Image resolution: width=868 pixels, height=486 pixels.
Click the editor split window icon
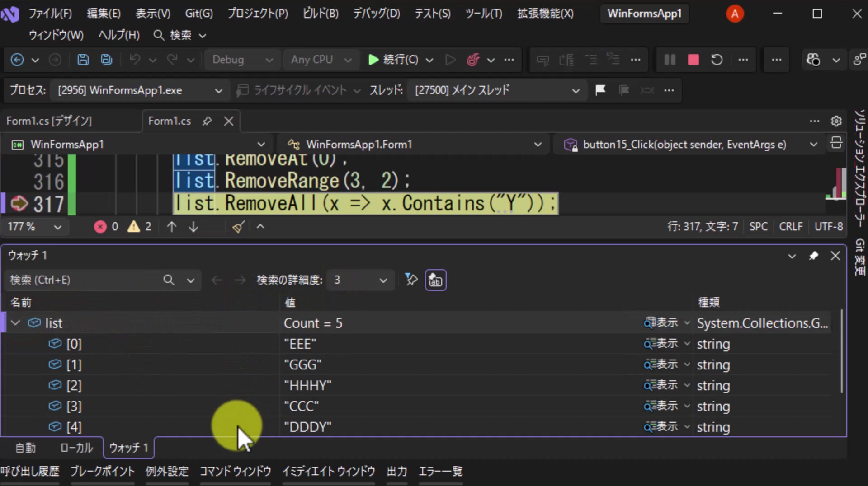[836, 143]
